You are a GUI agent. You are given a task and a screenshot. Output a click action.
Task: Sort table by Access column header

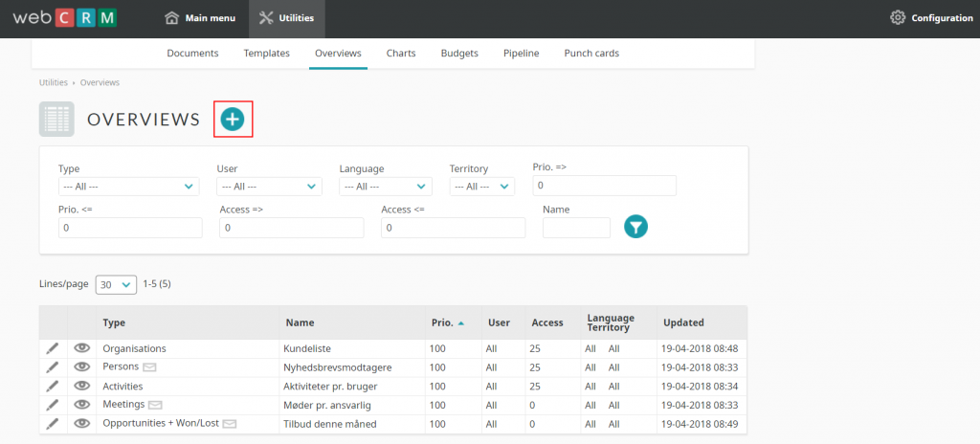[547, 322]
